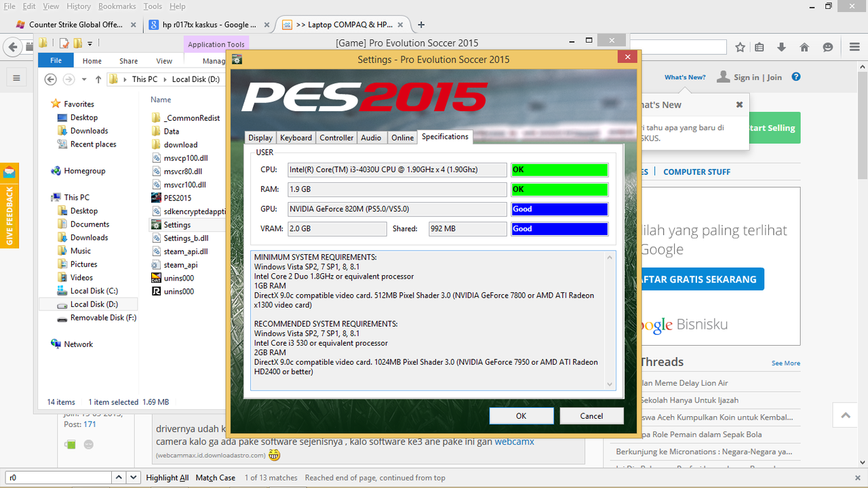Image resolution: width=868 pixels, height=488 pixels.
Task: Click the browser bookmark star icon
Action: [x=741, y=47]
